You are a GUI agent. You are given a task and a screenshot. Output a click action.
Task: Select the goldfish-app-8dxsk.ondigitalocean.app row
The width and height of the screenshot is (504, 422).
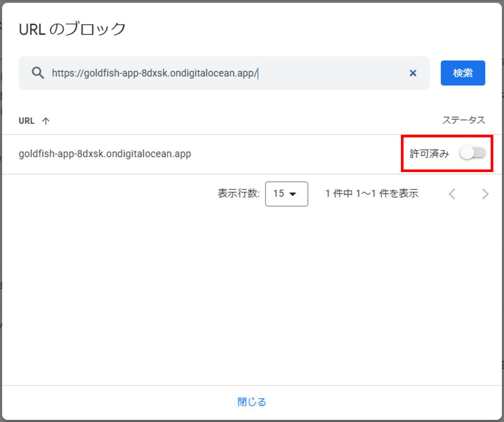[105, 154]
